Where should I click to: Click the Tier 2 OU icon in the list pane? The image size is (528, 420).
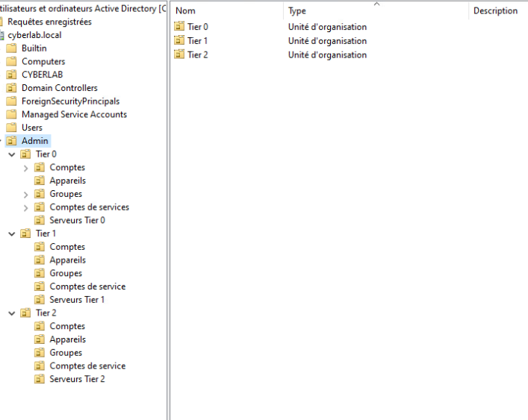(x=179, y=54)
